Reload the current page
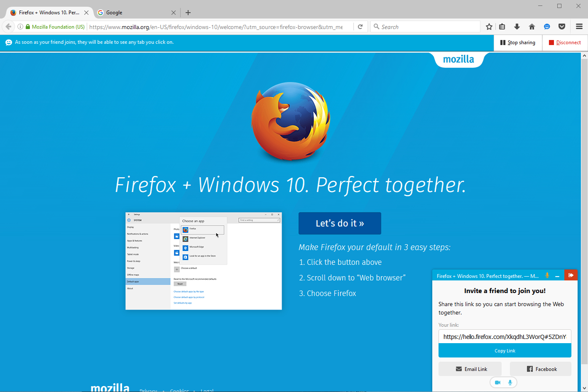 pyautogui.click(x=360, y=27)
